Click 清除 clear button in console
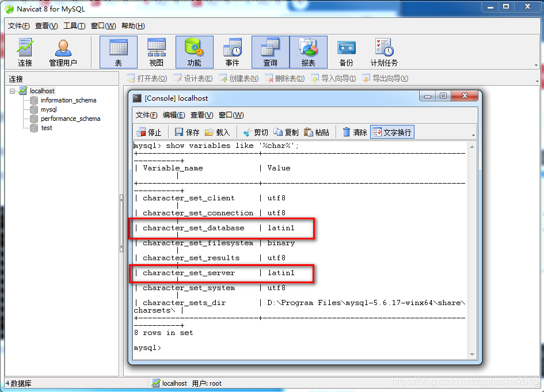This screenshot has height=392, width=544. [x=355, y=132]
